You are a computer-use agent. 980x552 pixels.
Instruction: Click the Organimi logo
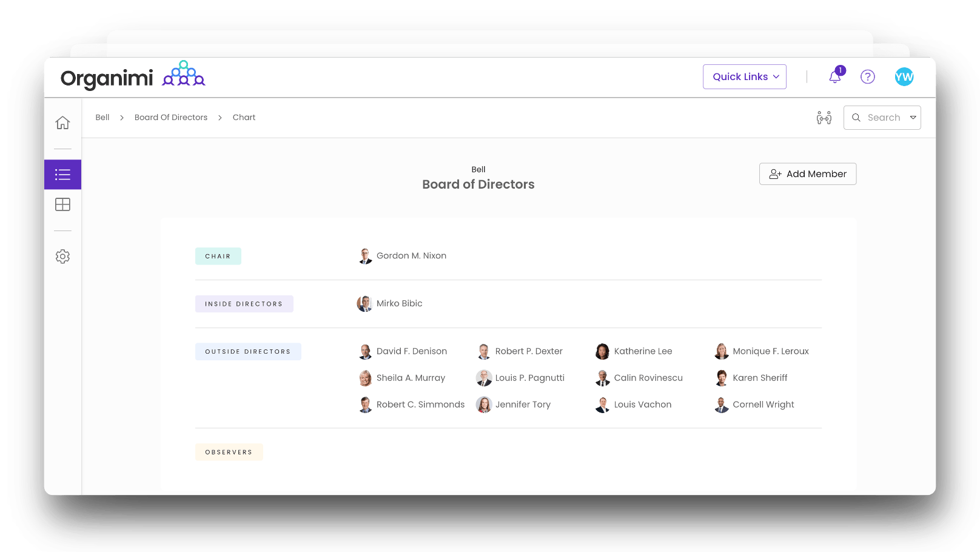click(133, 76)
